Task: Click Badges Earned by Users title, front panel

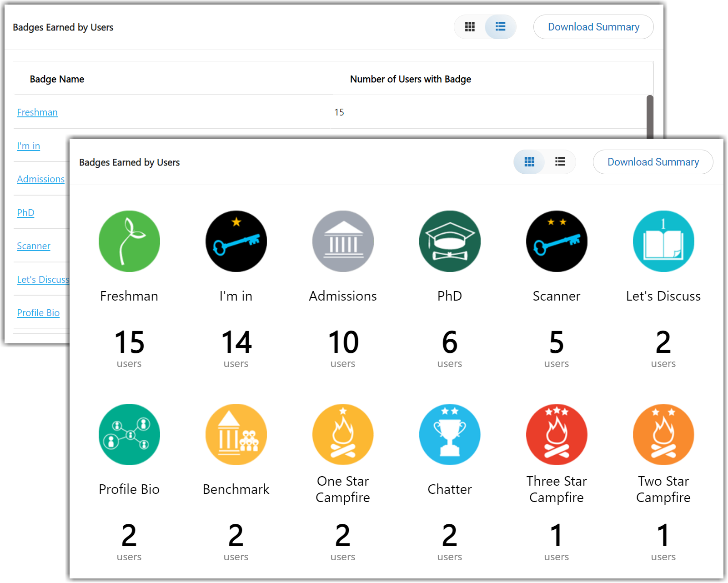Action: point(130,162)
